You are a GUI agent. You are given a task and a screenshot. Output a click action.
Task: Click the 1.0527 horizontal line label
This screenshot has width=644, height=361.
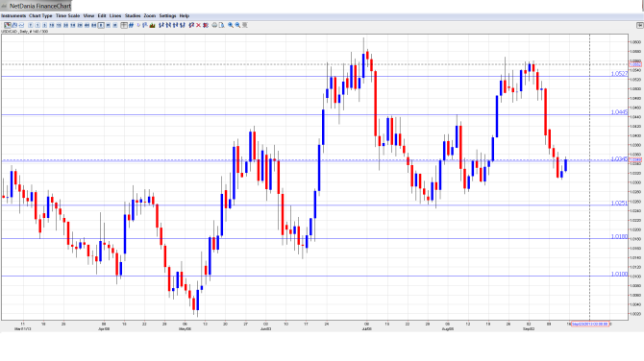[619, 74]
